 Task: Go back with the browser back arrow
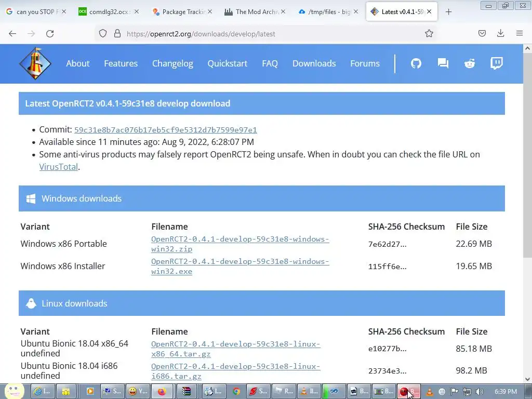pos(12,34)
